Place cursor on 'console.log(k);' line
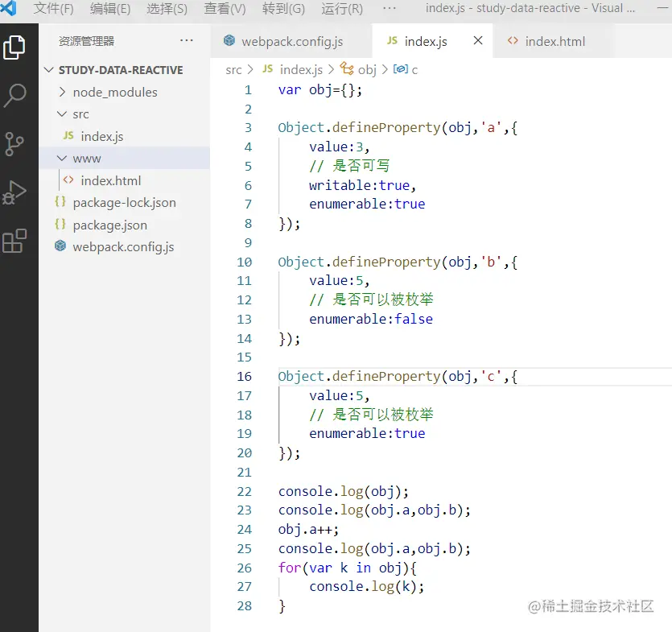Viewport: 672px width, 632px height. tap(367, 587)
